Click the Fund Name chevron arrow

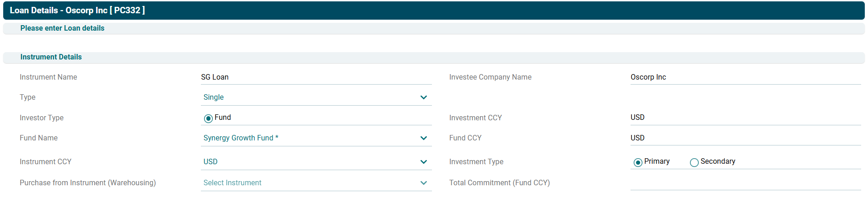pyautogui.click(x=423, y=138)
